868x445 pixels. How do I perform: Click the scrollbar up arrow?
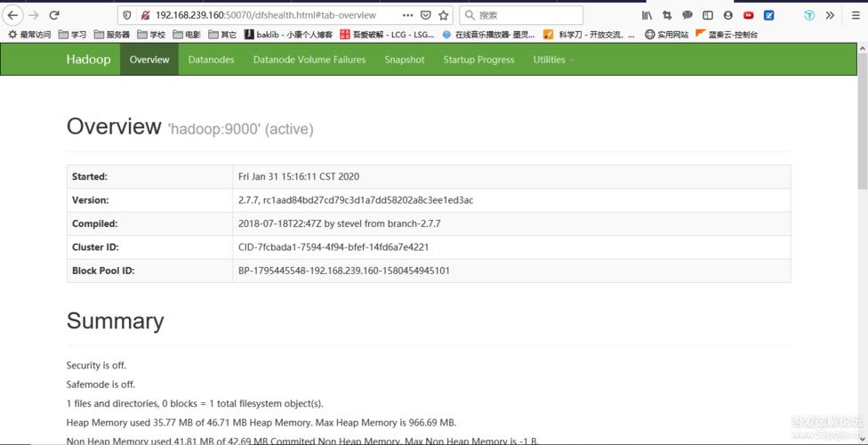[863, 49]
